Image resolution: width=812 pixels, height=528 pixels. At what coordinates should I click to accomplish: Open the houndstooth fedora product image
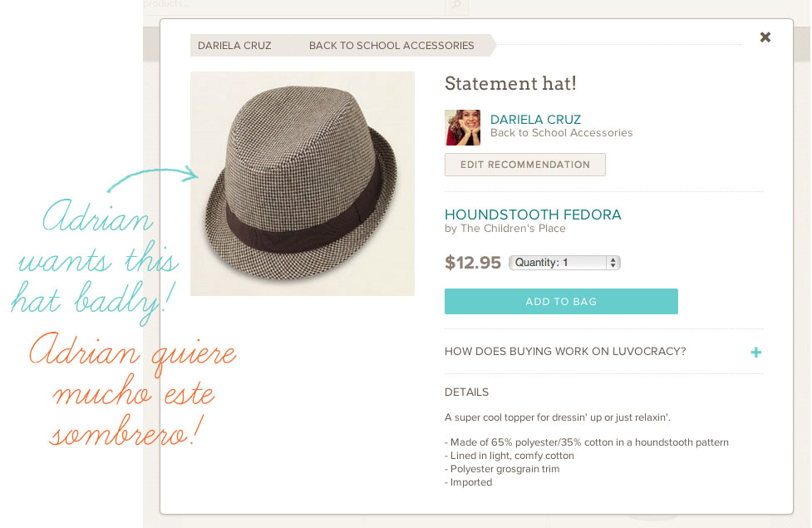pos(302,184)
